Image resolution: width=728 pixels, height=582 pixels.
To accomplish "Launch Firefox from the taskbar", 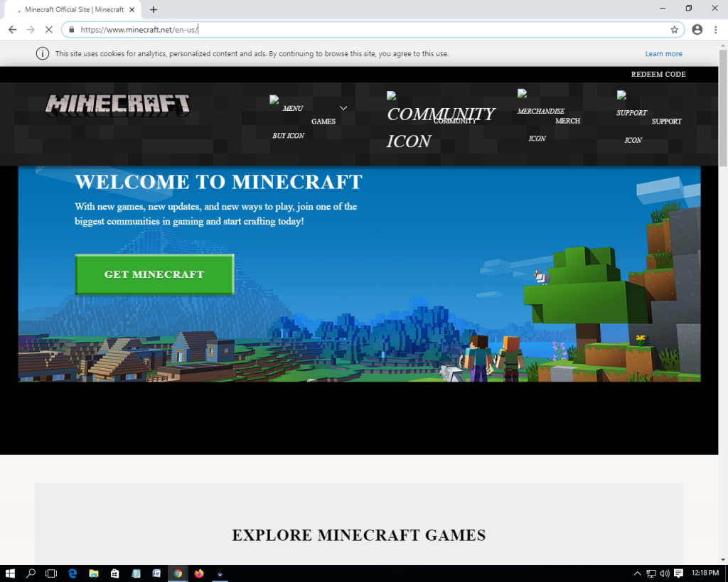I will click(199, 573).
